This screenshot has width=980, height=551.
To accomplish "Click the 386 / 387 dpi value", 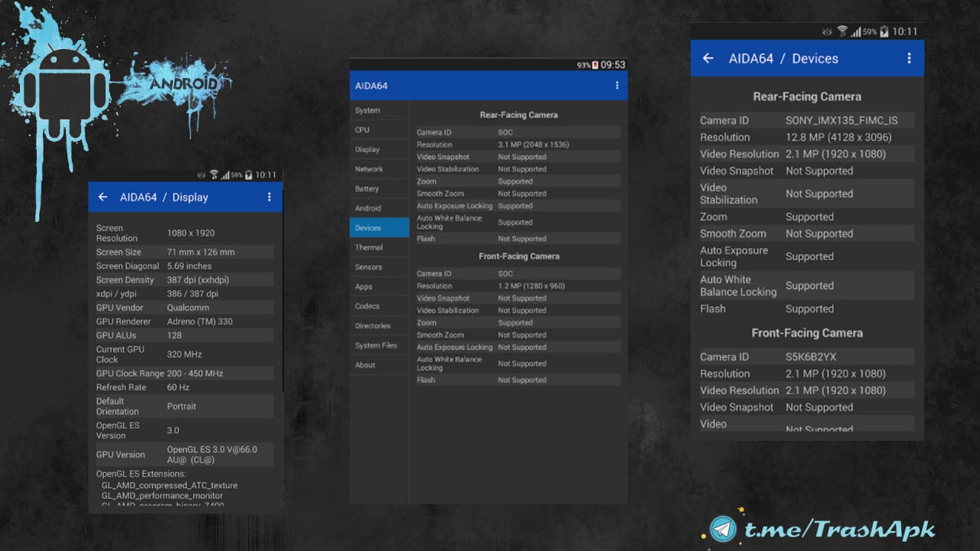I will coord(192,294).
